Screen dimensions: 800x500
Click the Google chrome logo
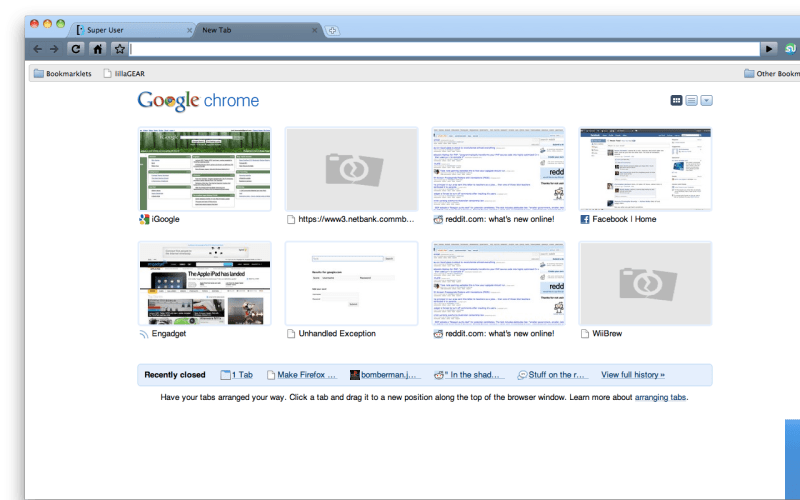click(x=198, y=101)
